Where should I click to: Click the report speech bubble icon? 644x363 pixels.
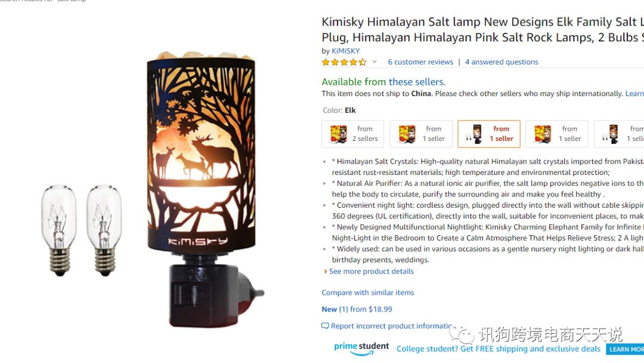[x=325, y=326]
